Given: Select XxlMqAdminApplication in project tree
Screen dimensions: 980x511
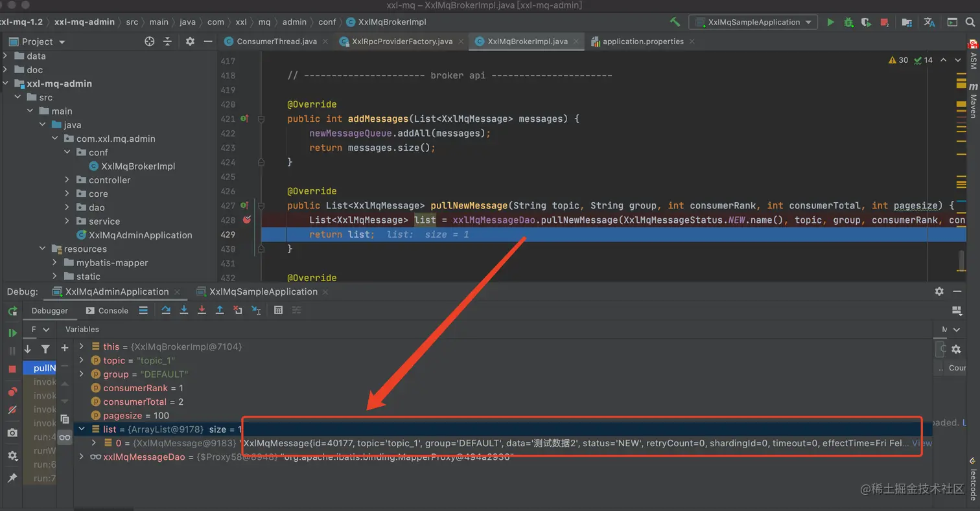Looking at the screenshot, I should point(140,235).
